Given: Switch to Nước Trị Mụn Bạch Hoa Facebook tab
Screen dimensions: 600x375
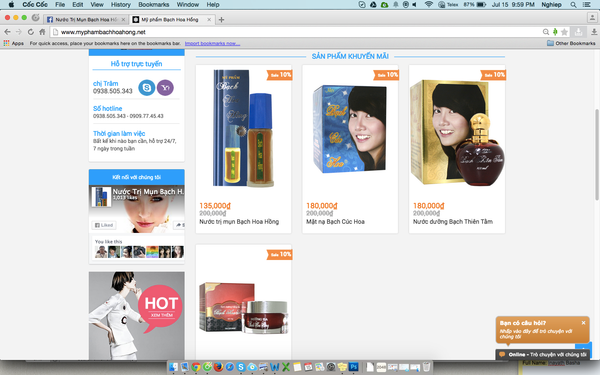Looking at the screenshot, I should (x=86, y=20).
